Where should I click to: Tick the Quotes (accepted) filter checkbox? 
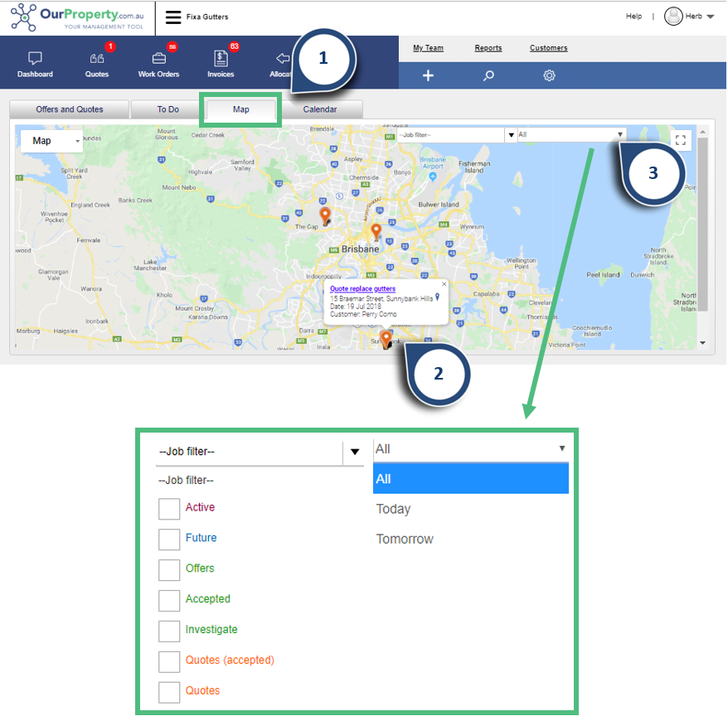169,661
